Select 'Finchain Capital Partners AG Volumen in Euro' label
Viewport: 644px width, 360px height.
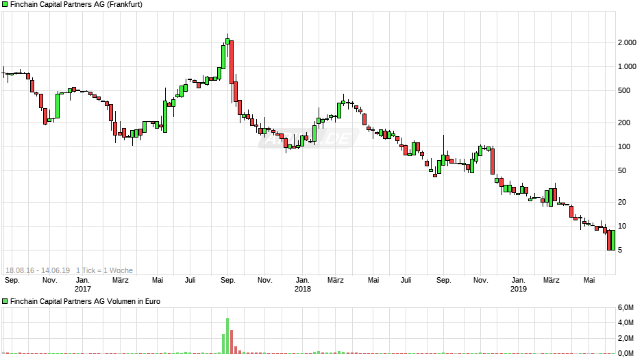[x=85, y=301]
